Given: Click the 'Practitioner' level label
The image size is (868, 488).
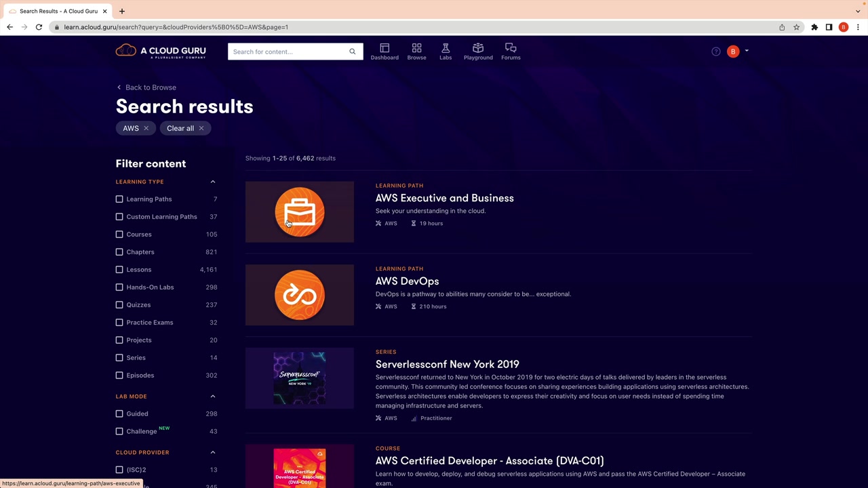Looking at the screenshot, I should (x=436, y=418).
